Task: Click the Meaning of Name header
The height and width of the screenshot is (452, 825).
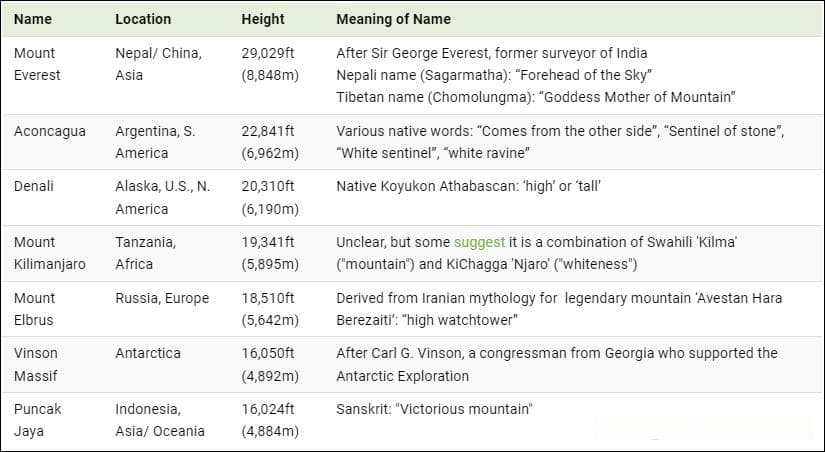Action: click(x=394, y=19)
